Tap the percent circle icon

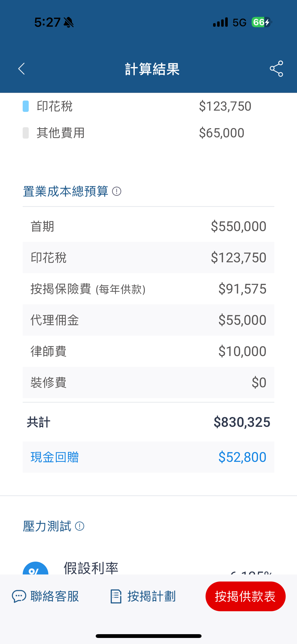(x=36, y=568)
